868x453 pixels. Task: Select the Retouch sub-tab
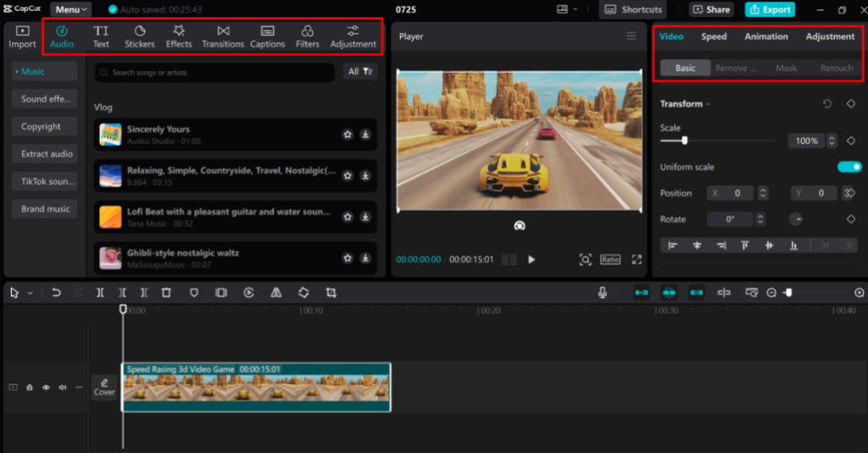pyautogui.click(x=836, y=68)
